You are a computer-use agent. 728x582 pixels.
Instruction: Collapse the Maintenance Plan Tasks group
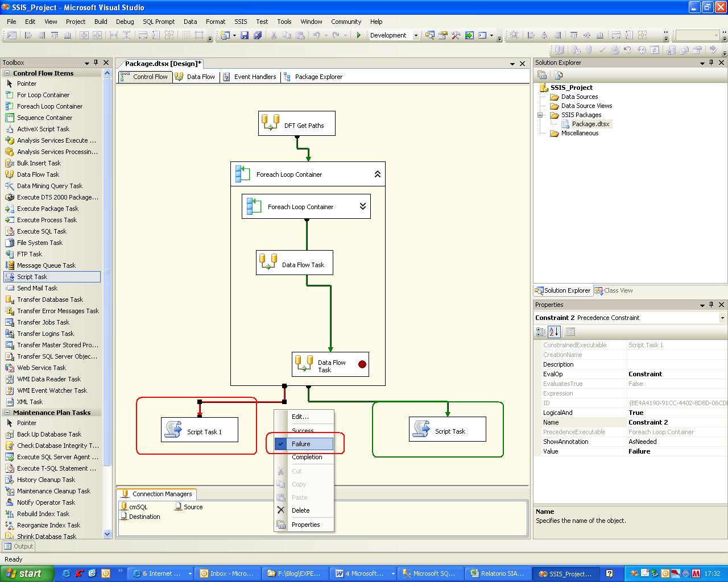pos(6,413)
